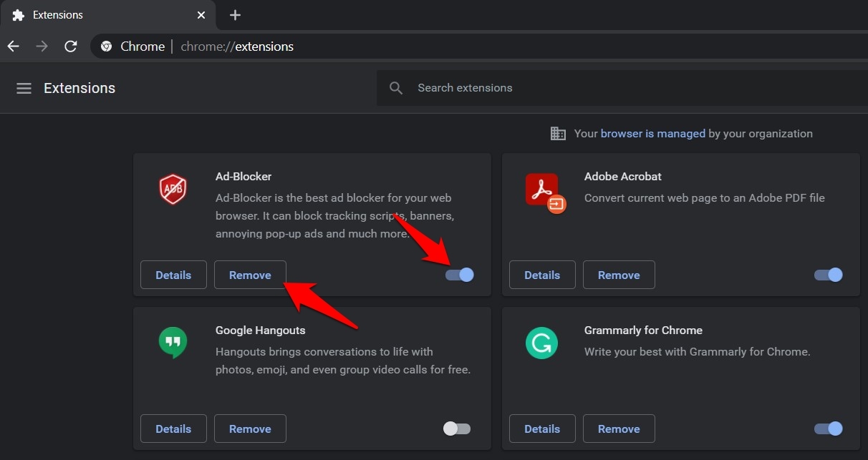Screen dimensions: 868x460
Task: Click the 'Adobe Acrobat' extension title
Action: (x=623, y=176)
